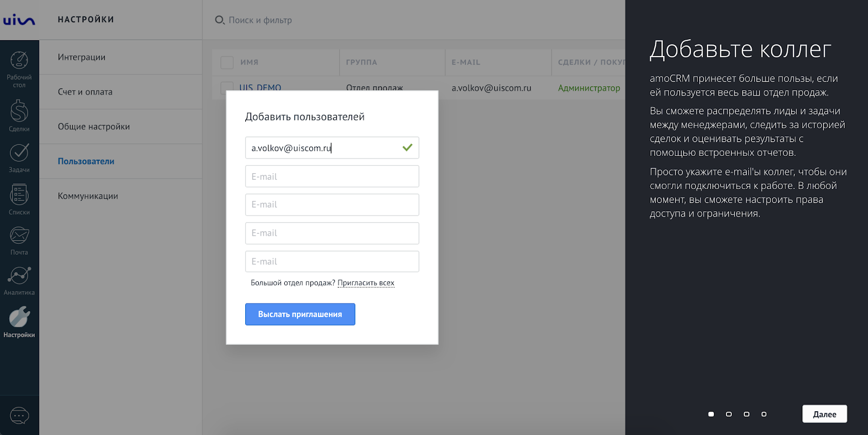Click the UIS logo in top-left corner
Viewport: 868px width, 435px height.
(x=19, y=20)
